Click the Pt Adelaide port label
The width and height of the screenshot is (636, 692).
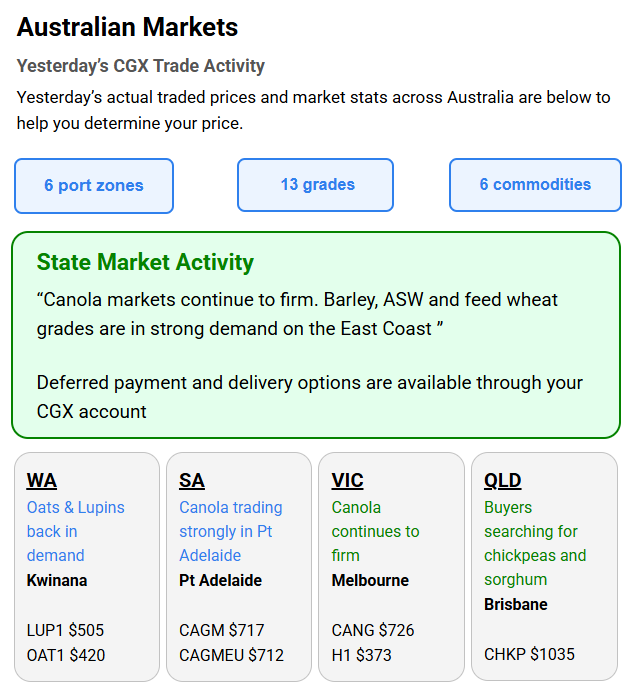tap(220, 580)
